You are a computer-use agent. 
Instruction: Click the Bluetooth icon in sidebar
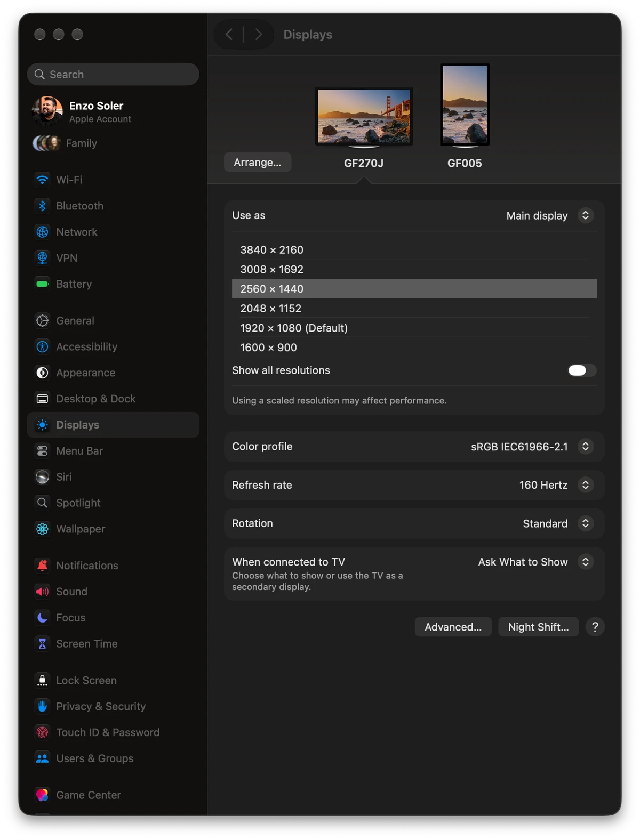pyautogui.click(x=42, y=206)
